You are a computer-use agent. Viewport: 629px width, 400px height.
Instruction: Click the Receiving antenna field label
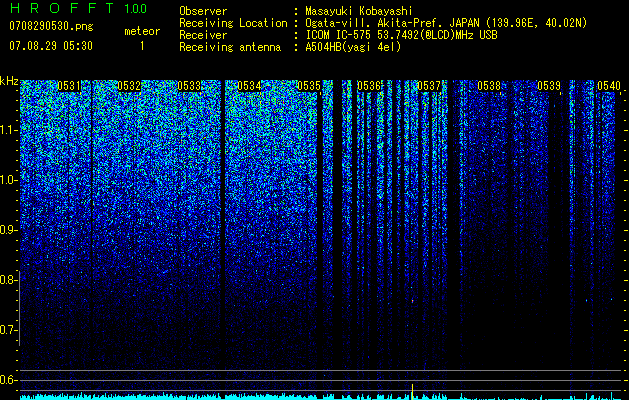click(230, 47)
